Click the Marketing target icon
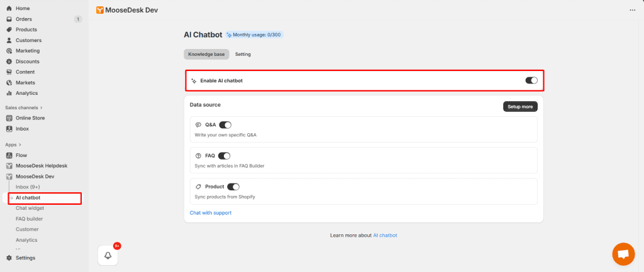The height and width of the screenshot is (272, 644). click(9, 51)
